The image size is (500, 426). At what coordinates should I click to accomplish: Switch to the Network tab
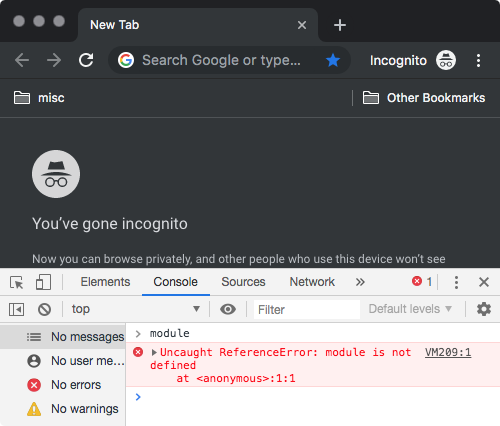(312, 282)
